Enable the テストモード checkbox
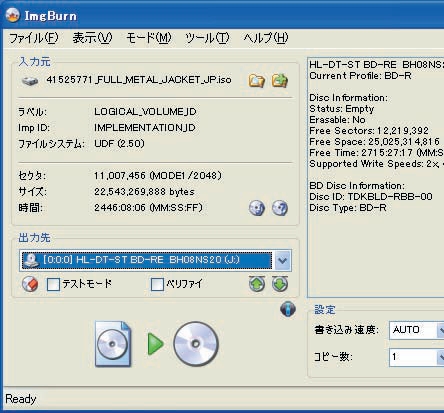This screenshot has width=444, height=413. [x=53, y=285]
